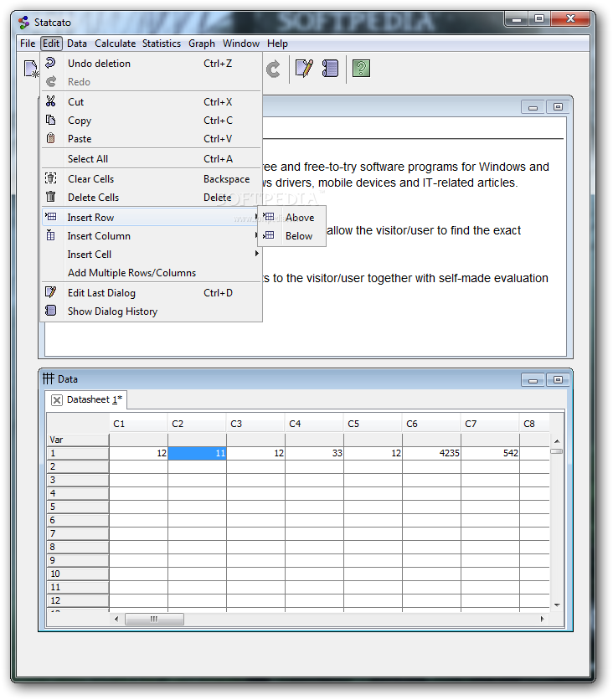Click the edit last dialog toolbar icon
Screen dimensions: 613x700
(304, 69)
